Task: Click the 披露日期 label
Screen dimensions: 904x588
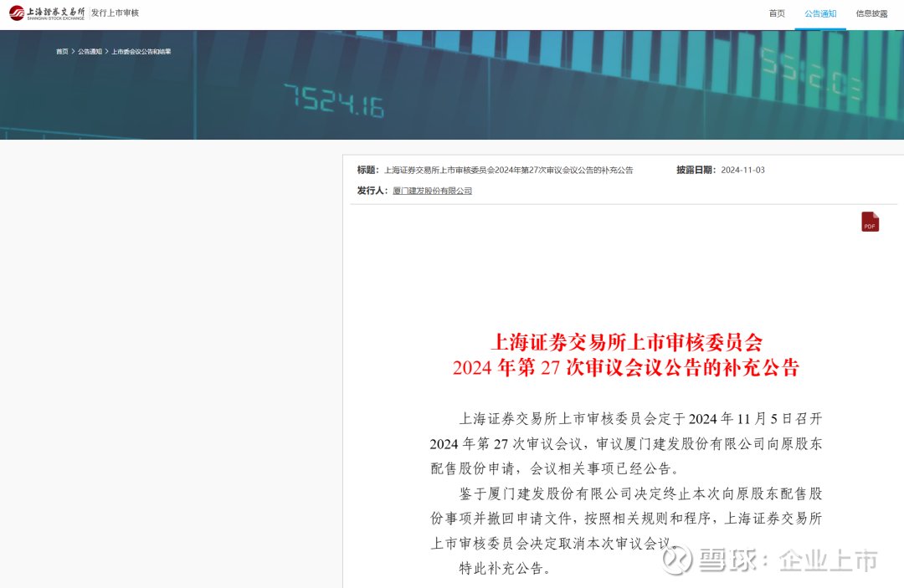Action: pyautogui.click(x=696, y=170)
